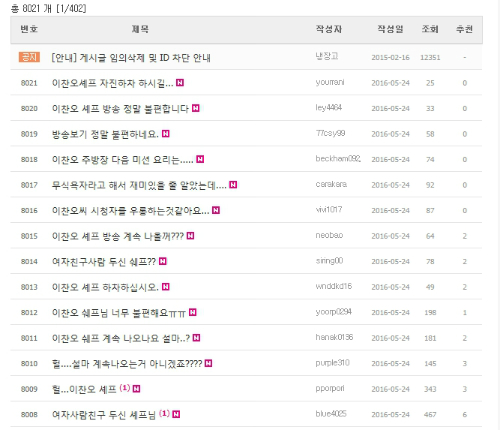The width and height of the screenshot is (500, 430).
Task: Click the post number 8012
Action: (x=29, y=313)
